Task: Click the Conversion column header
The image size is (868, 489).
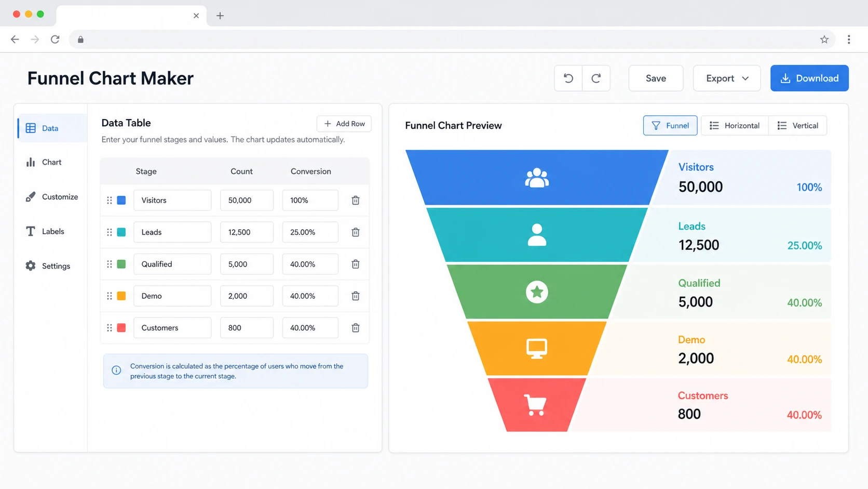Action: [x=310, y=171]
